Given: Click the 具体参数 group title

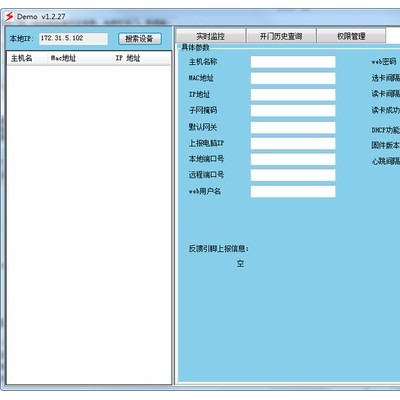Looking at the screenshot, I should 195,48.
